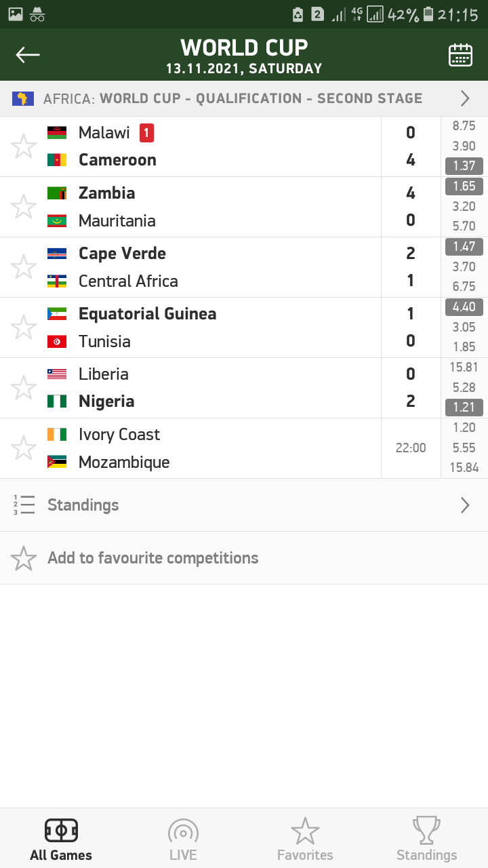Switch to the LIVE tab
Screen dimensions: 488x868
183,840
